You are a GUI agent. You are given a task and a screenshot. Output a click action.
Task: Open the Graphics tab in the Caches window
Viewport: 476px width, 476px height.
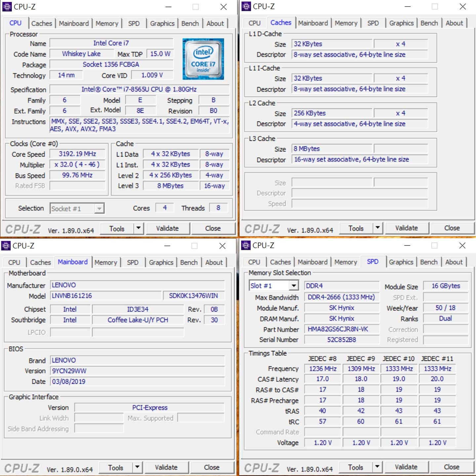click(401, 23)
